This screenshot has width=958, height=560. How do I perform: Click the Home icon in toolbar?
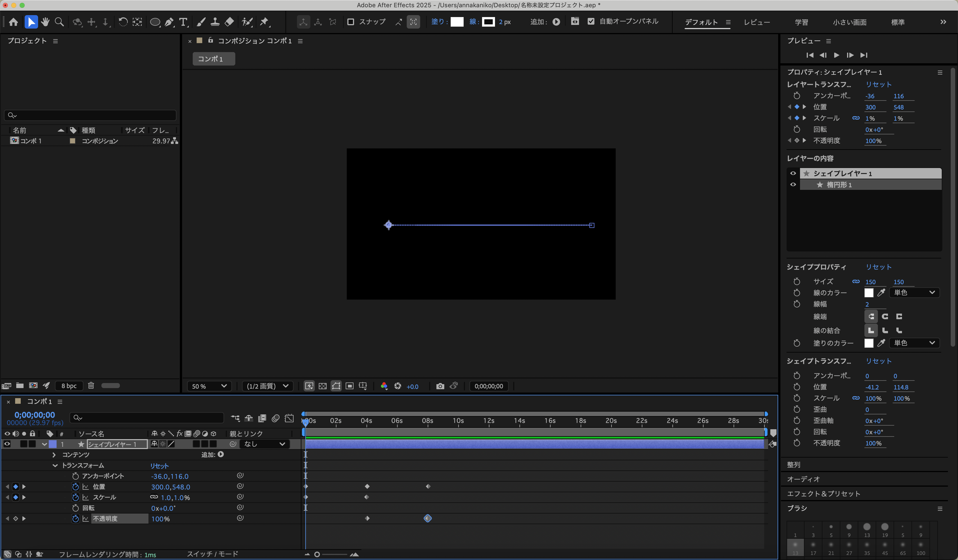coord(13,22)
